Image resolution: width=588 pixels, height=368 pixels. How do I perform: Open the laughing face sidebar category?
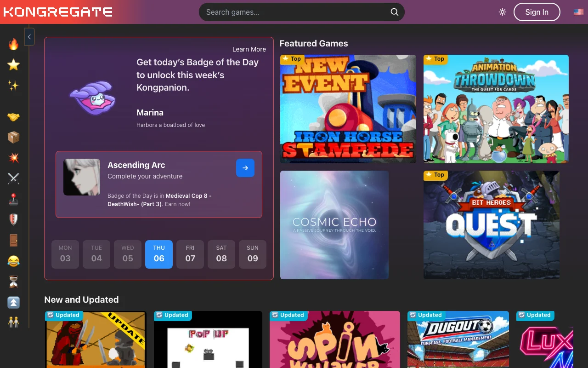point(14,261)
